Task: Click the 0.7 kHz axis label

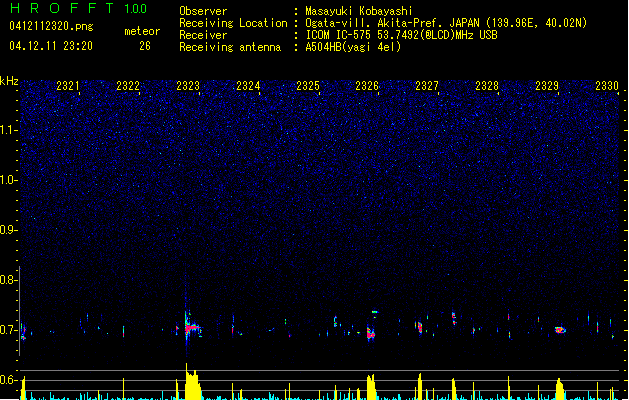Action: pyautogui.click(x=8, y=330)
